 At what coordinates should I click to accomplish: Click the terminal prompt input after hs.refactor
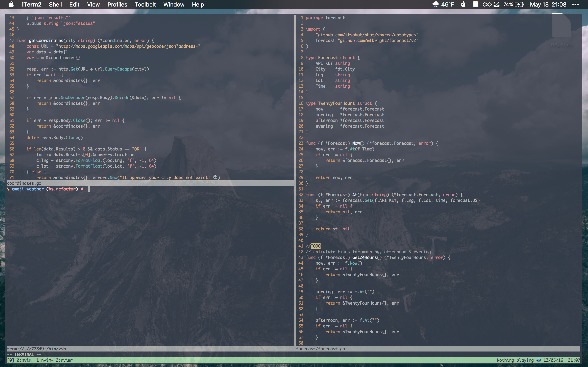89,189
